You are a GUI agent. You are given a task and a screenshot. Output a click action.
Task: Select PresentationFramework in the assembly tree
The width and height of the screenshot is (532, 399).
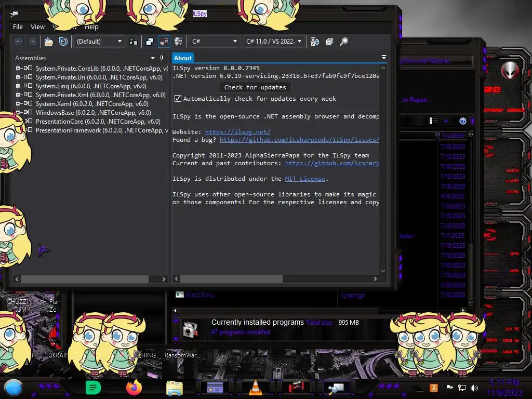[x=101, y=130]
